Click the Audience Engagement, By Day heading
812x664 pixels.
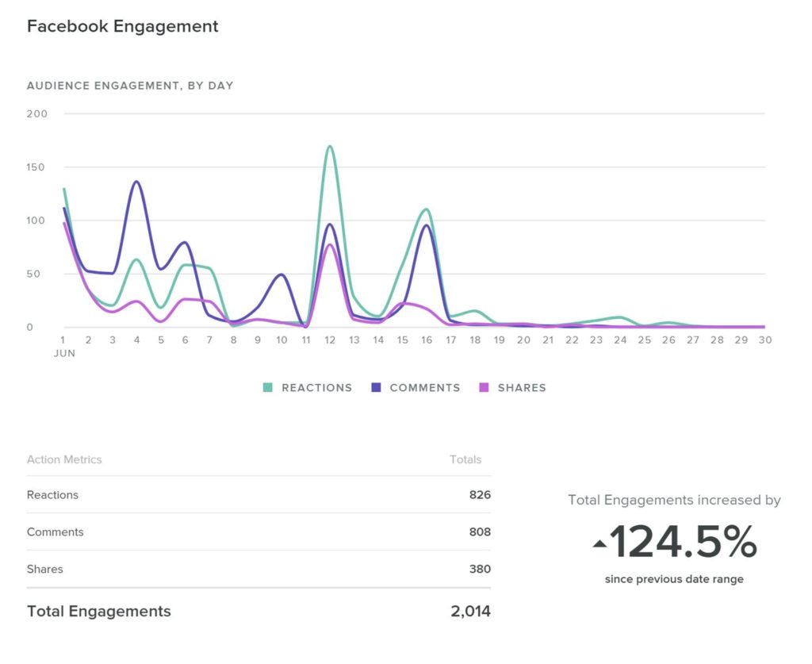click(130, 86)
